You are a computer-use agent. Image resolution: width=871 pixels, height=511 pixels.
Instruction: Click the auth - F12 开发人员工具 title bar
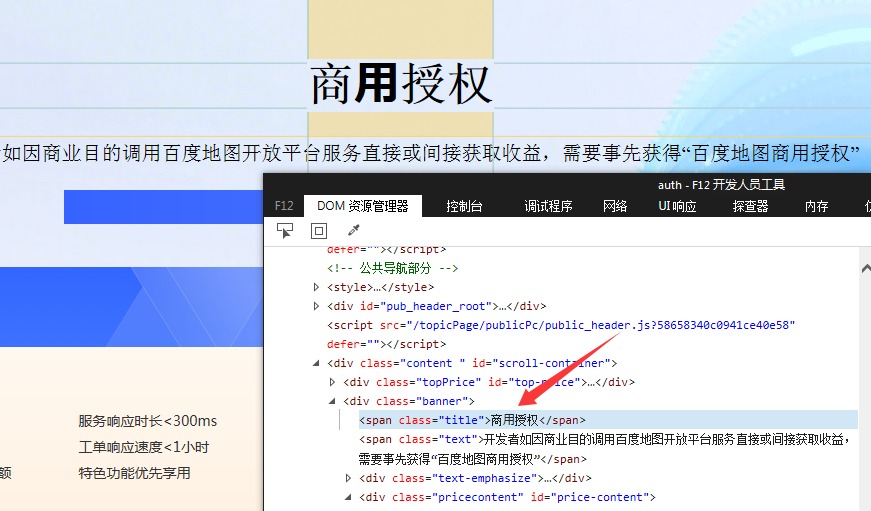click(x=721, y=184)
